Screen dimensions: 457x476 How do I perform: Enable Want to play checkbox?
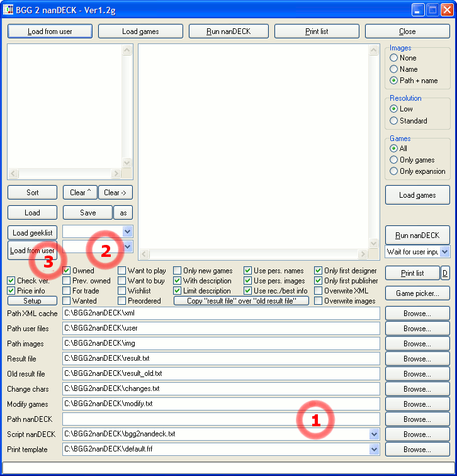coord(121,270)
